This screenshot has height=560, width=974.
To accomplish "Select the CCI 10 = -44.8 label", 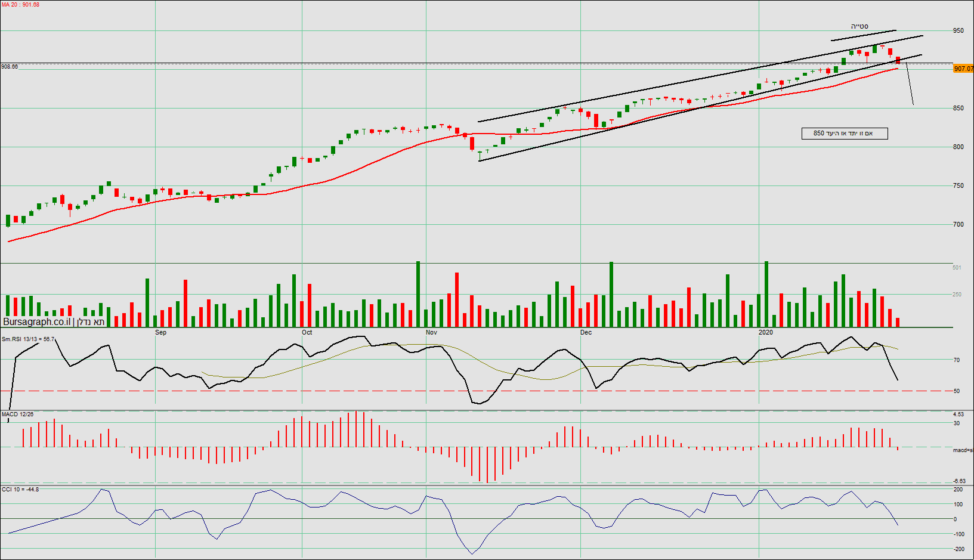I will pyautogui.click(x=20, y=489).
